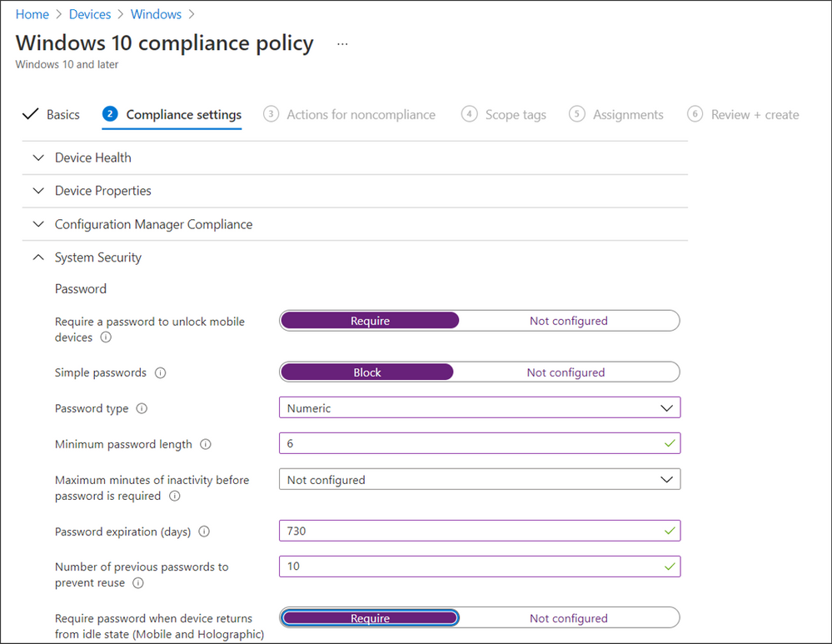Set Simple passwords to Not configured
The width and height of the screenshot is (832, 644).
[x=565, y=372]
